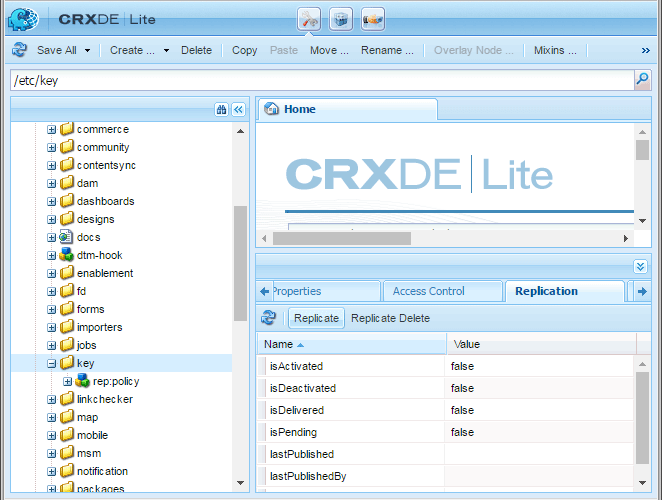The width and height of the screenshot is (662, 500).
Task: Click the Move ... toolbar button
Action: pyautogui.click(x=329, y=50)
